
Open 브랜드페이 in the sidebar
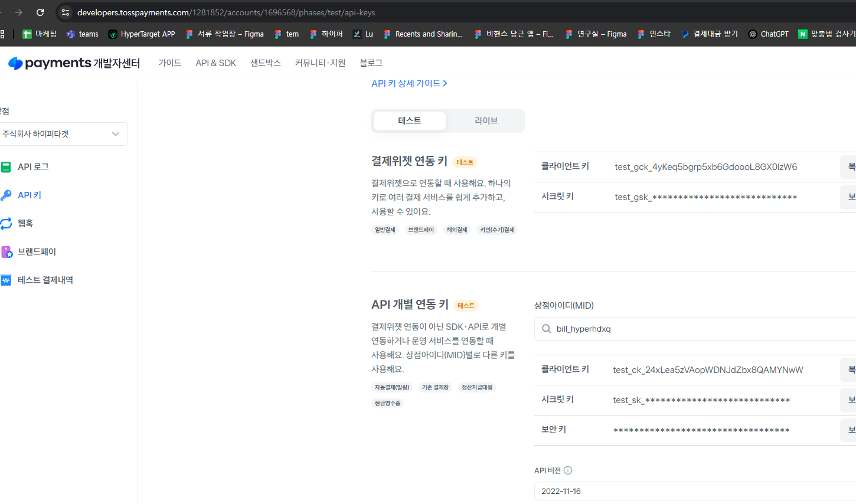29,251
